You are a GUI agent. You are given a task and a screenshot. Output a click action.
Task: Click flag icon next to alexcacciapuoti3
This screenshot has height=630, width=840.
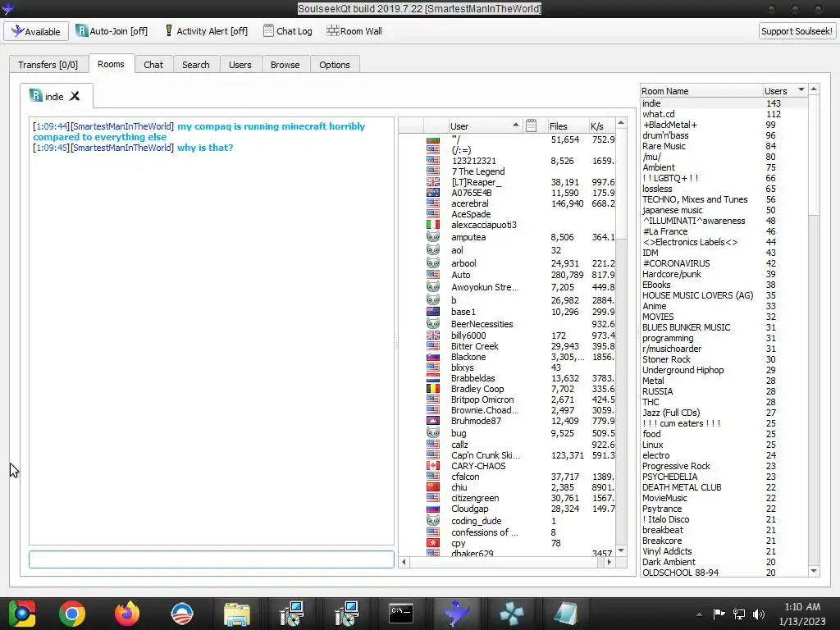click(433, 225)
